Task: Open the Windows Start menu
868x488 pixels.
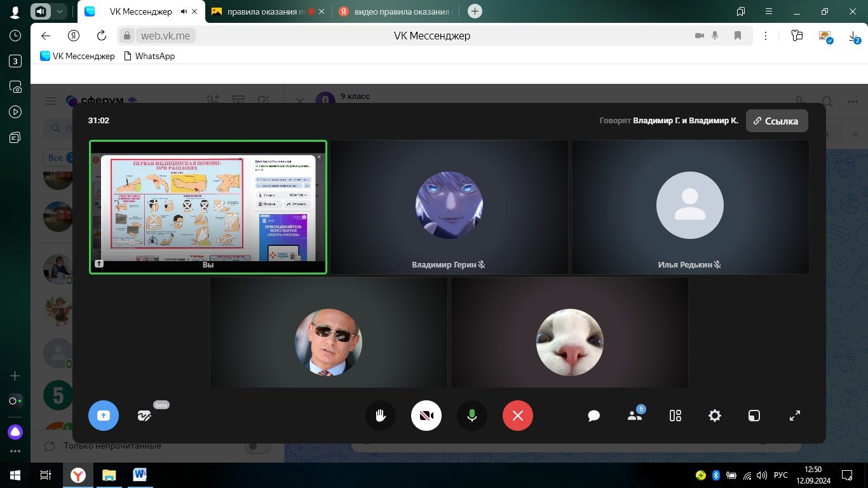Action: tap(15, 475)
